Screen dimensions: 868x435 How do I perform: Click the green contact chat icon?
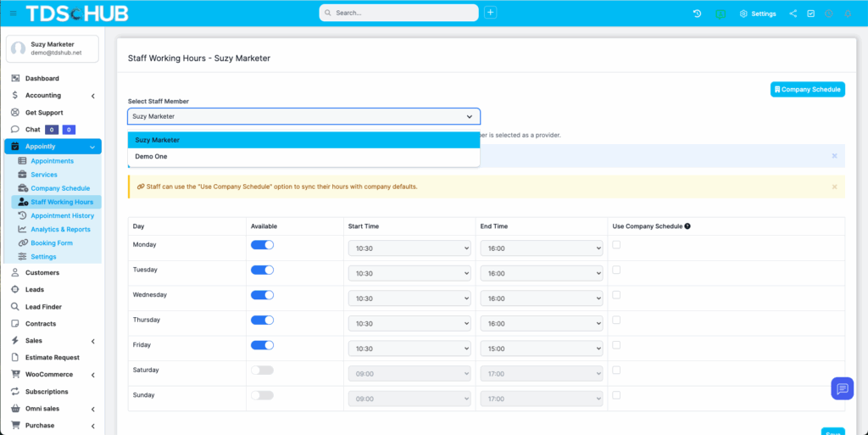pos(721,14)
